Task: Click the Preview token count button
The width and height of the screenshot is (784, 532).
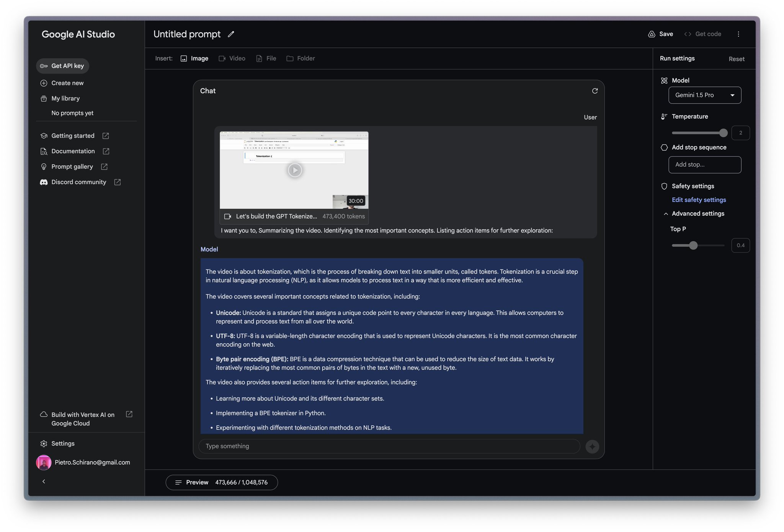Action: click(x=222, y=482)
